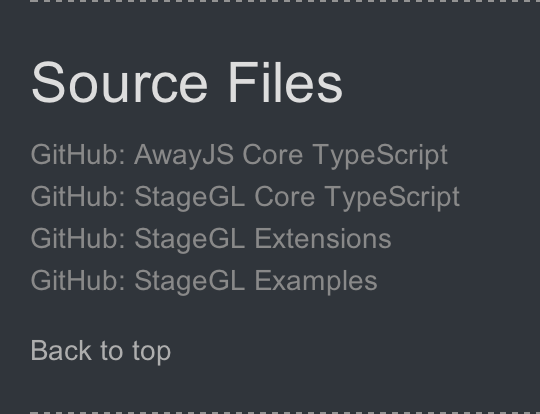This screenshot has width=540, height=414.
Task: Click the dashed divider below Back to top
Action: pos(285,413)
